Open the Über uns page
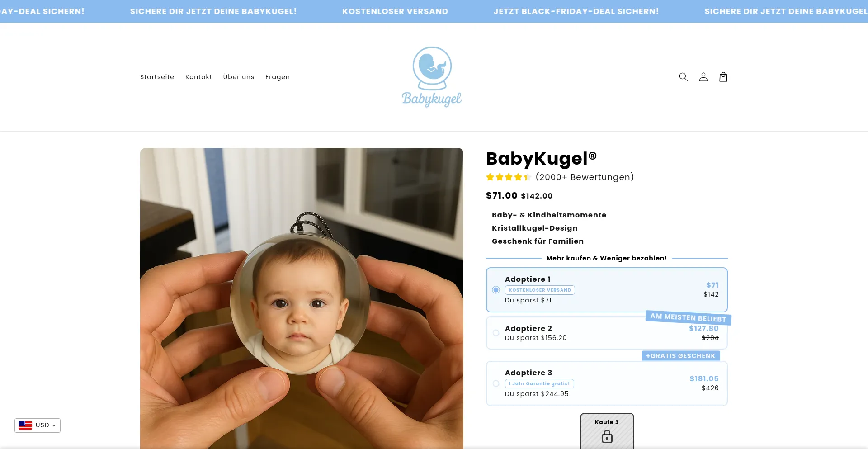868x449 pixels. point(239,77)
